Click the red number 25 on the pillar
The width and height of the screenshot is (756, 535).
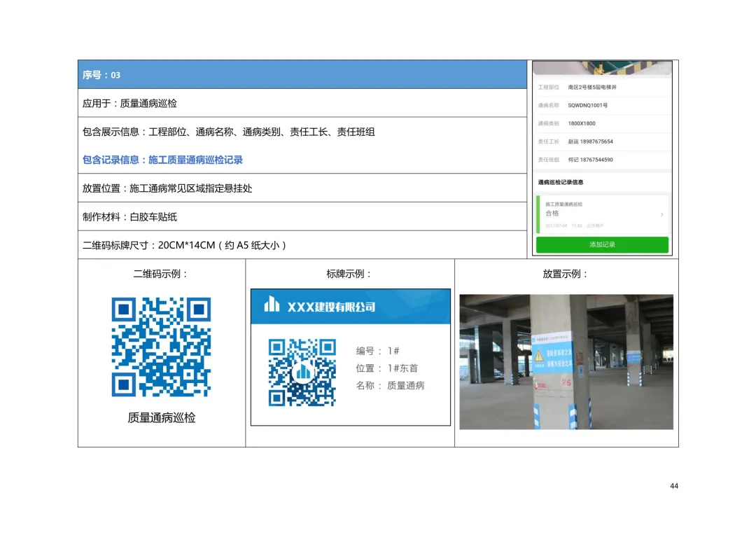[x=566, y=382]
